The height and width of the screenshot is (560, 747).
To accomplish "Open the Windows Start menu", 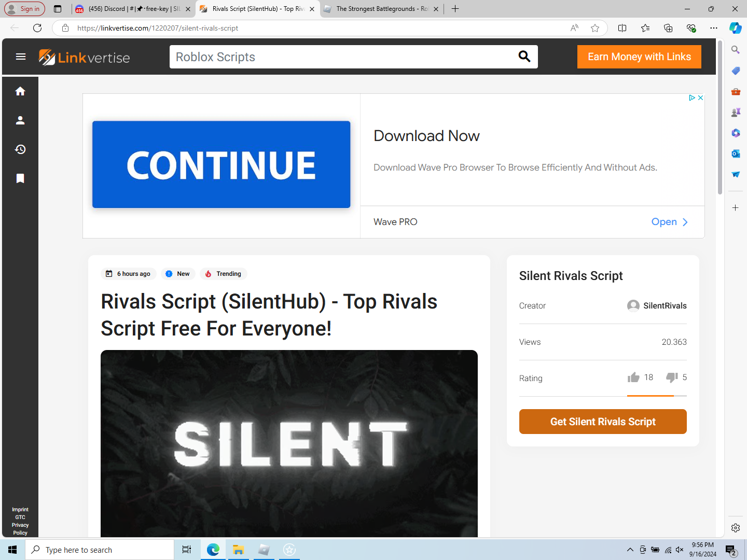I will 12,550.
